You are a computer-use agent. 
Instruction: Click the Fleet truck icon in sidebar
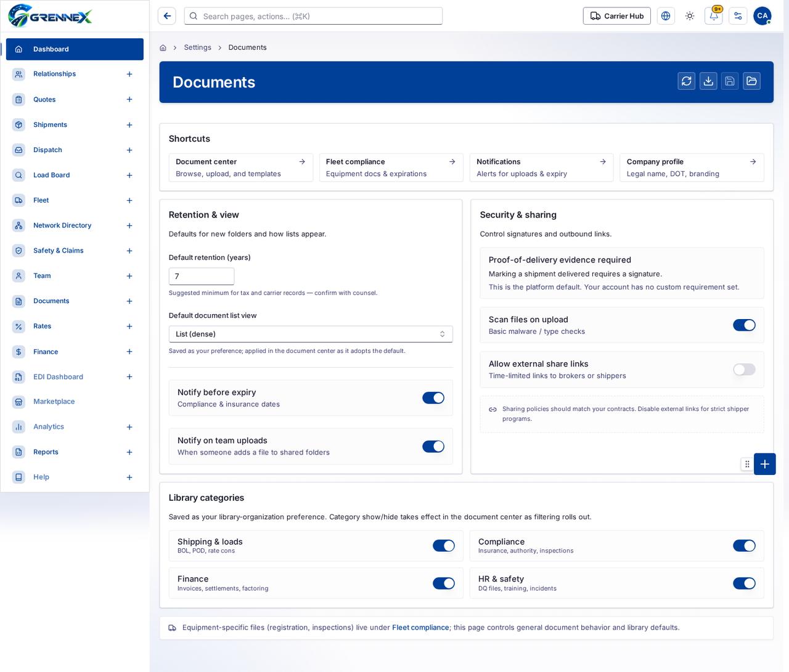[18, 200]
